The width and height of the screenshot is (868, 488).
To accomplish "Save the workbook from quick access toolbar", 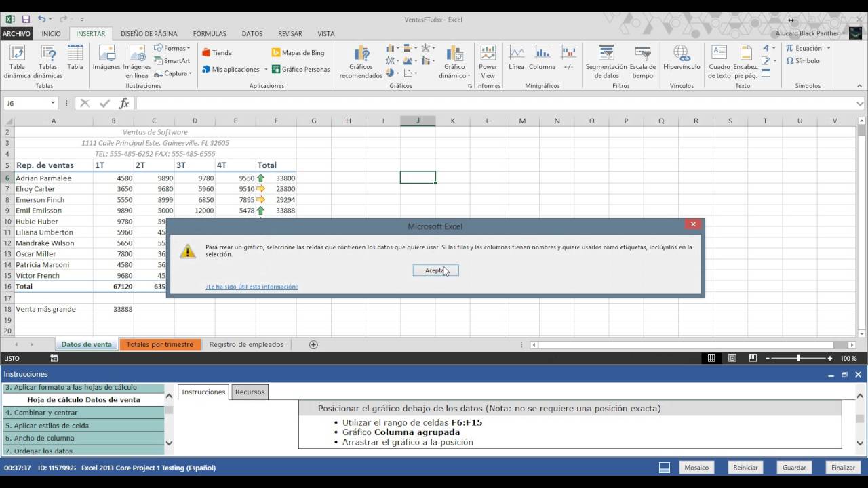I will click(x=26, y=20).
